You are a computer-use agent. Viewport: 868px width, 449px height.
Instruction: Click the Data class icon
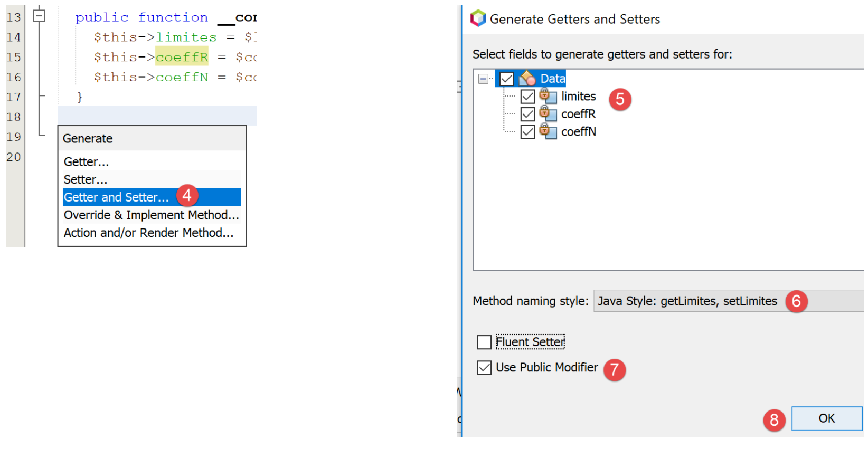[x=527, y=79]
